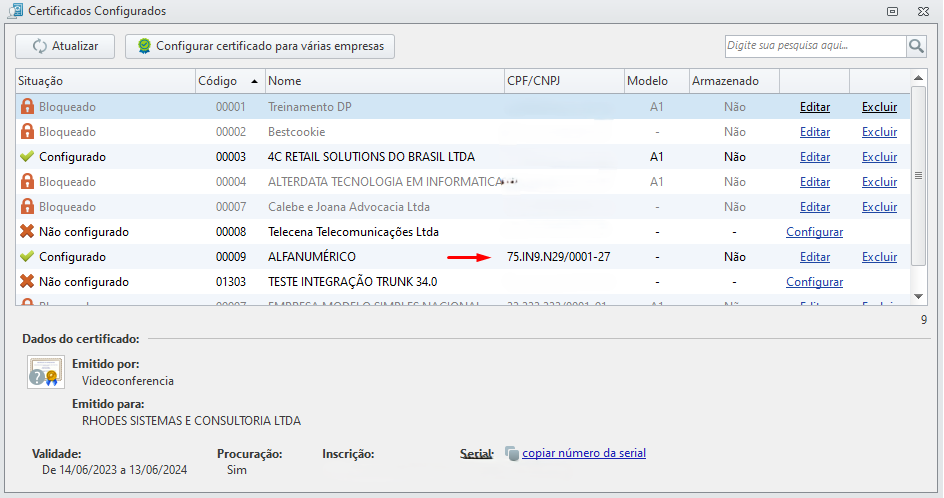The height and width of the screenshot is (498, 944).
Task: Delete the 4C RETAIL SOLUTIONS certificate
Action: [879, 157]
